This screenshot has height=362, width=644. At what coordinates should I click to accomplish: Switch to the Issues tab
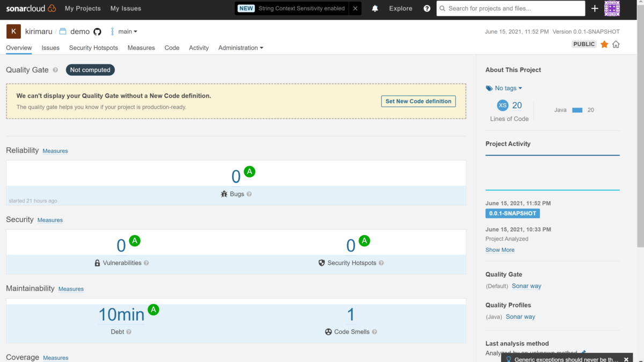[x=50, y=48]
